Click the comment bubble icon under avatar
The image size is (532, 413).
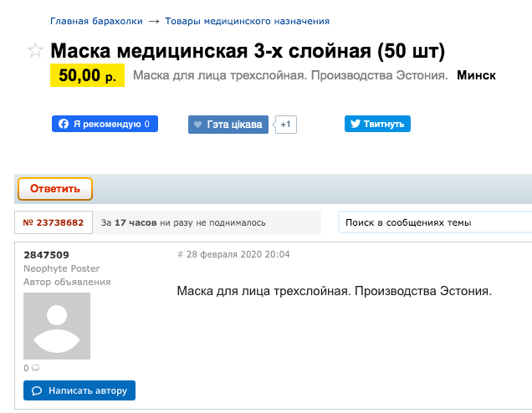pos(35,368)
